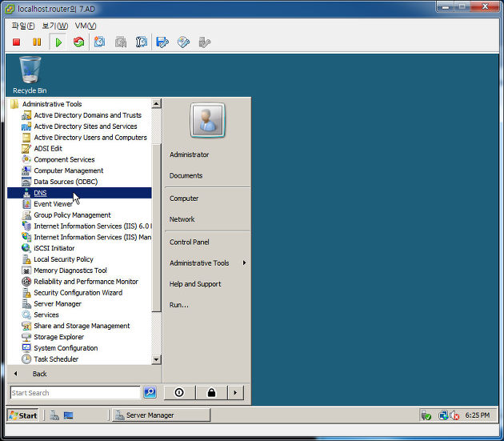Open Group Policy Management
The image size is (504, 441).
[79, 215]
